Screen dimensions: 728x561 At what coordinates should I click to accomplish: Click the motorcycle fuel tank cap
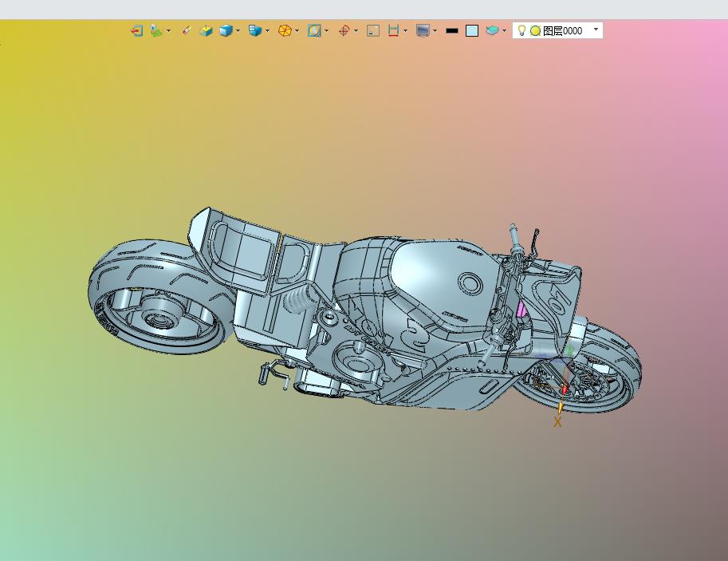pos(470,282)
